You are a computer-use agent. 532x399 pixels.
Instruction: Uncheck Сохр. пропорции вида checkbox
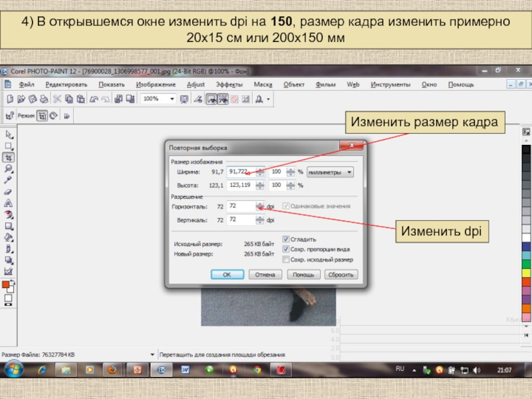point(286,249)
